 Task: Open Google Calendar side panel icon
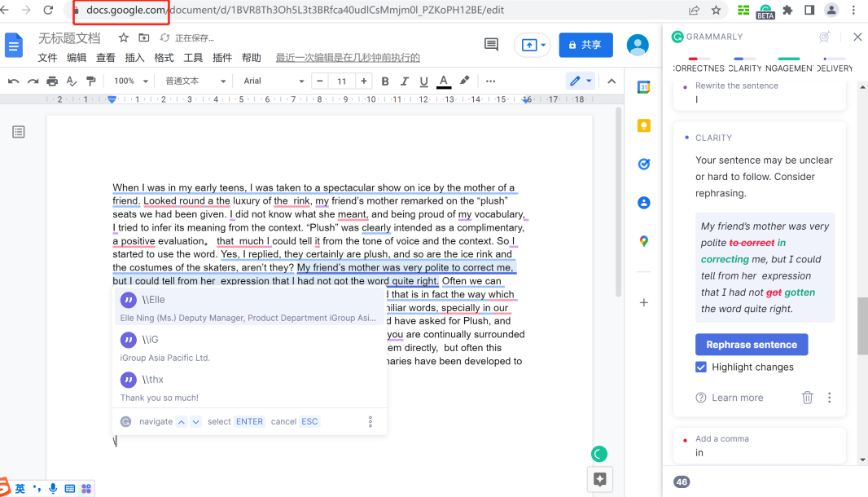click(x=643, y=87)
